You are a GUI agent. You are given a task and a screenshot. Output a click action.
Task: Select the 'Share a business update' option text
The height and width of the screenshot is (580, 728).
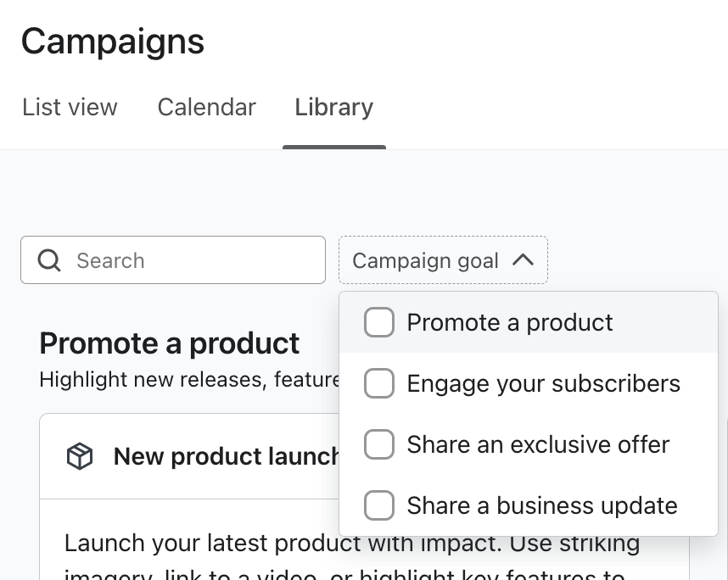(542, 505)
